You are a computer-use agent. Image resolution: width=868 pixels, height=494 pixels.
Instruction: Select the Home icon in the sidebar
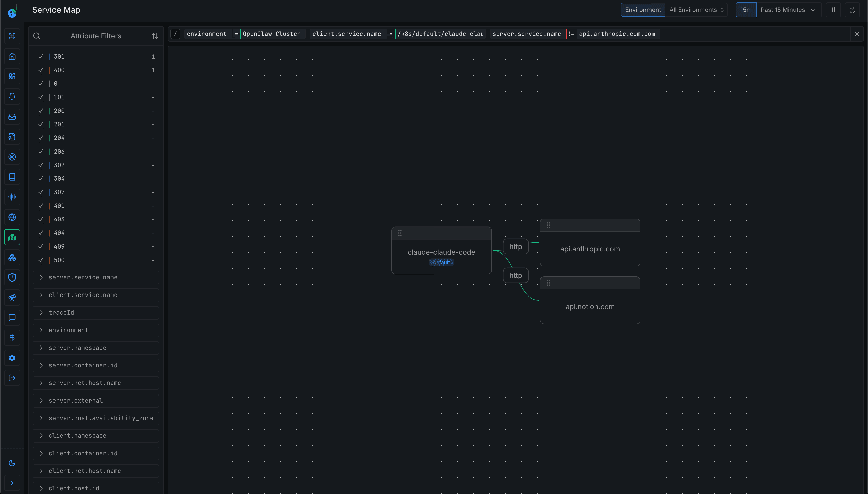(12, 56)
